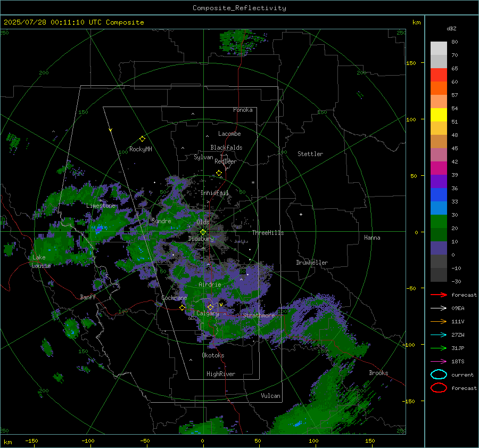Click the Hanna city label
479x448 pixels.
click(x=372, y=238)
